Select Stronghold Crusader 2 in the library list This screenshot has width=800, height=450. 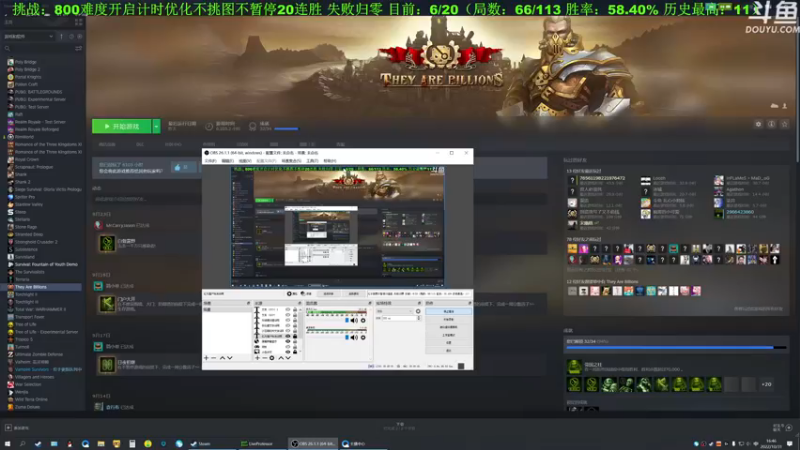click(36, 242)
